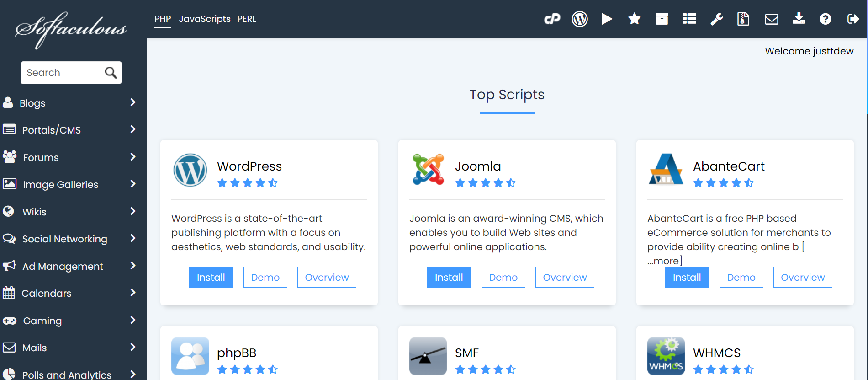This screenshot has width=868, height=380.
Task: Expand Image Galleries chevron
Action: pyautogui.click(x=133, y=184)
